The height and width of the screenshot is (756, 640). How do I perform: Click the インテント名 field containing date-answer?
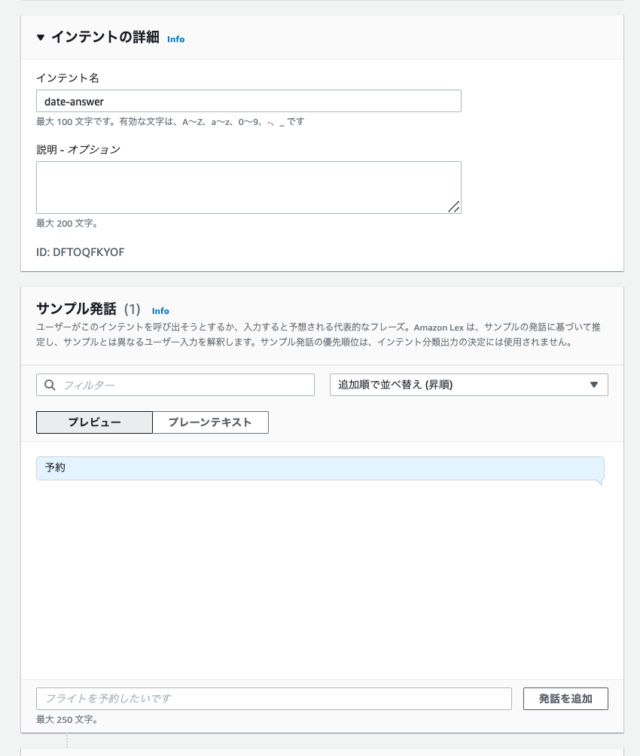[248, 101]
